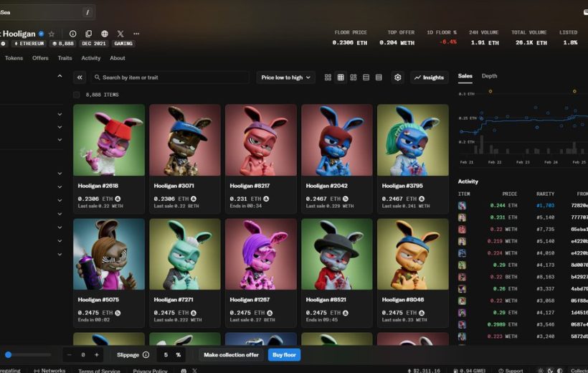Expand the third collapsed filter chevron
The width and height of the screenshot is (588, 373).
click(x=60, y=140)
